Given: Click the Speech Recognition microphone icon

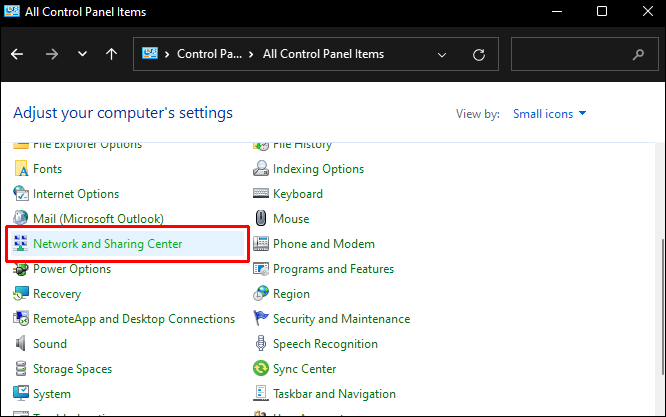Looking at the screenshot, I should pyautogui.click(x=261, y=343).
